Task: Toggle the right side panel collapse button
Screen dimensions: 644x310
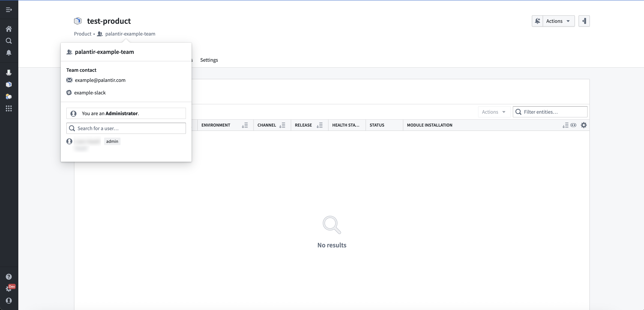Action: click(x=584, y=21)
